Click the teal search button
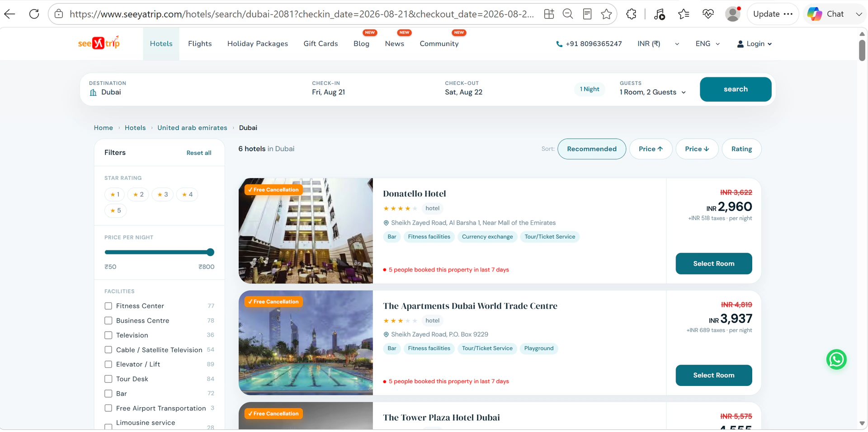Viewport: 868px width, 432px height. [x=736, y=89]
